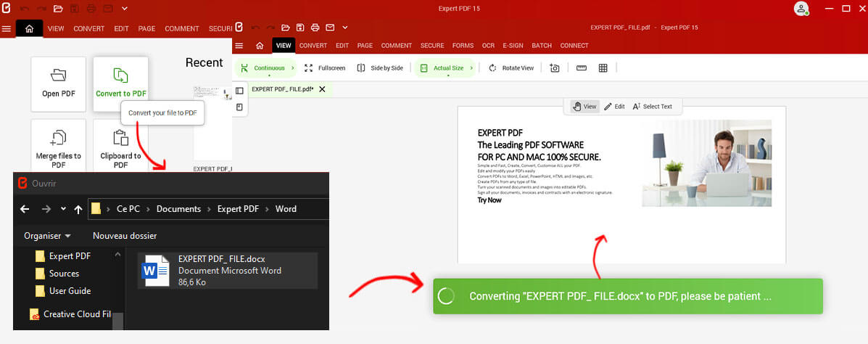The width and height of the screenshot is (868, 344).
Task: Open the recent file thumbnail under Recent
Action: click(212, 123)
